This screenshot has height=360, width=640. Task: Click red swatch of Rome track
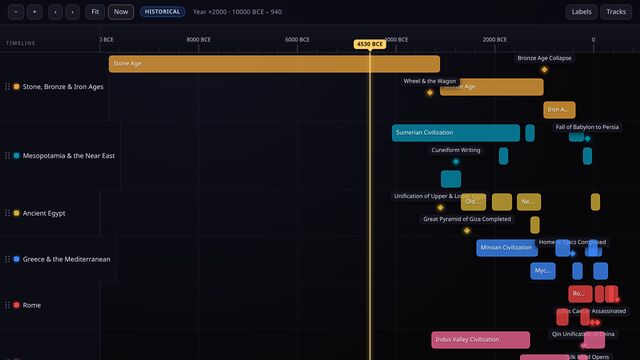[16, 305]
